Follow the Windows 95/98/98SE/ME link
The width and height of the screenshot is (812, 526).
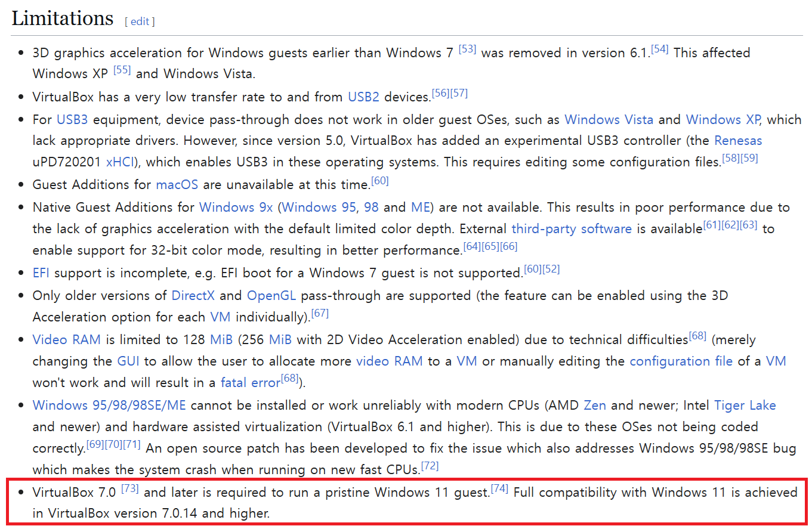109,406
